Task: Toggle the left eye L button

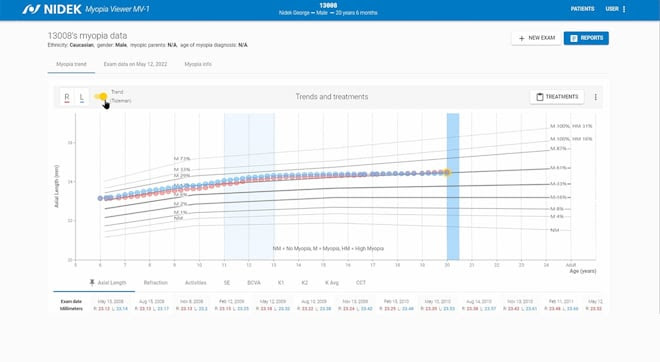Action: (x=82, y=97)
